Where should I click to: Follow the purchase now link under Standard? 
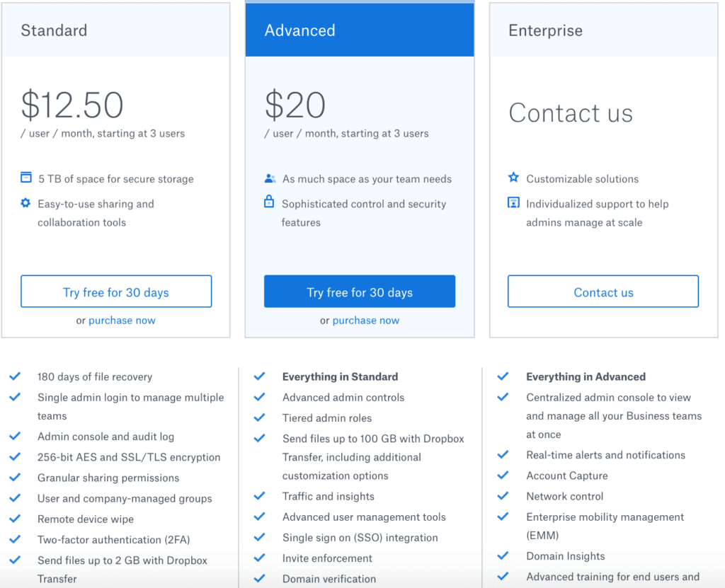click(122, 321)
